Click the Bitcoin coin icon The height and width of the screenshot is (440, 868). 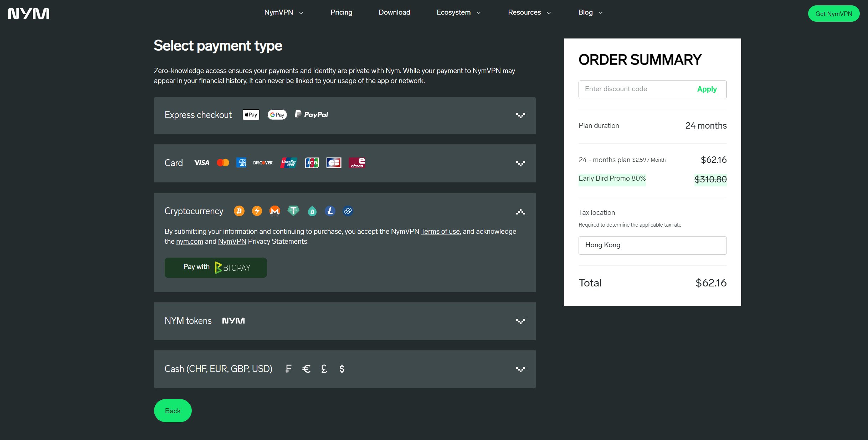[239, 211]
